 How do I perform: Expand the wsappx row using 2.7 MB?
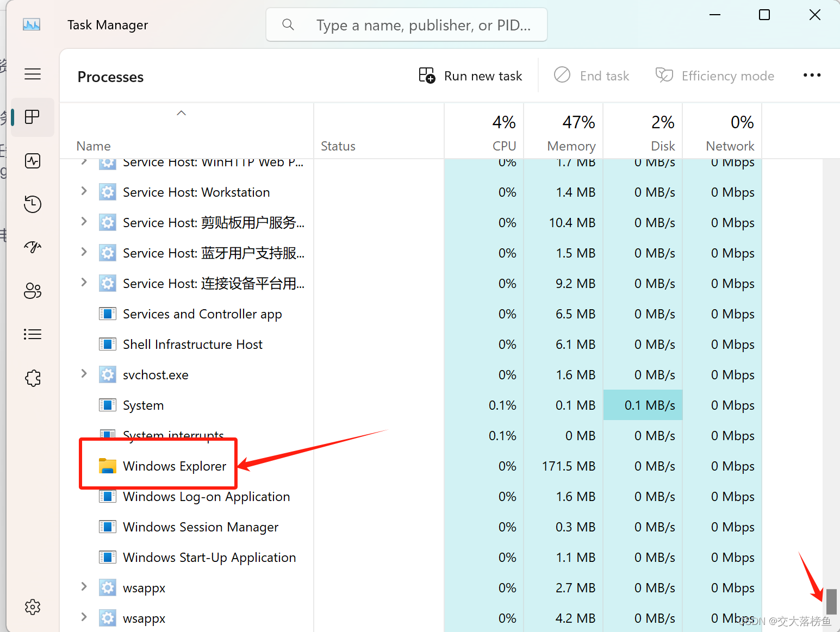point(84,587)
